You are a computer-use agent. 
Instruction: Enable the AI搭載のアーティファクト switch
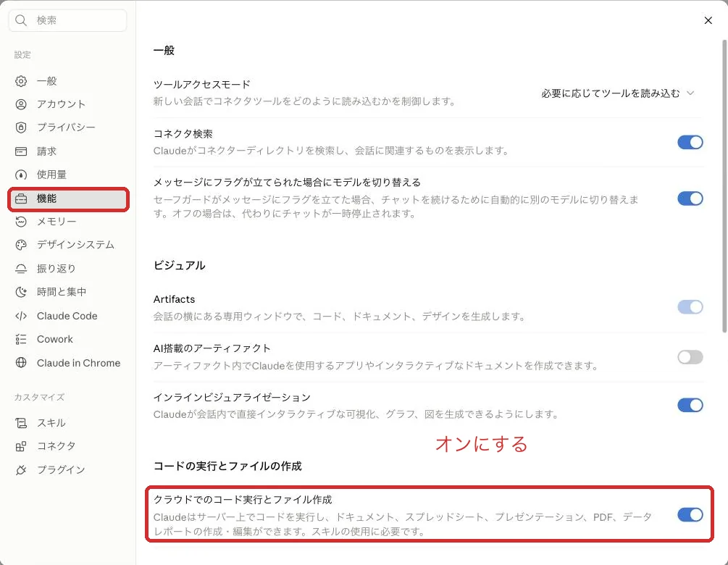[690, 357]
